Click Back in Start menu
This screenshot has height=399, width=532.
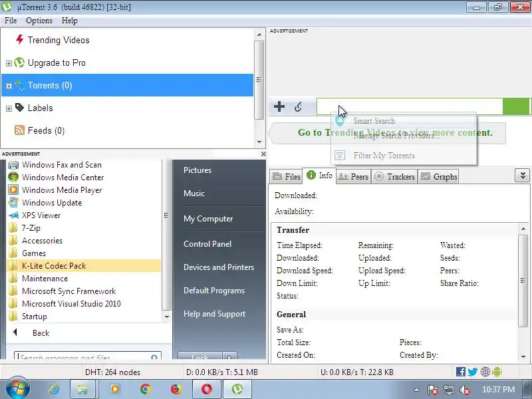(41, 333)
